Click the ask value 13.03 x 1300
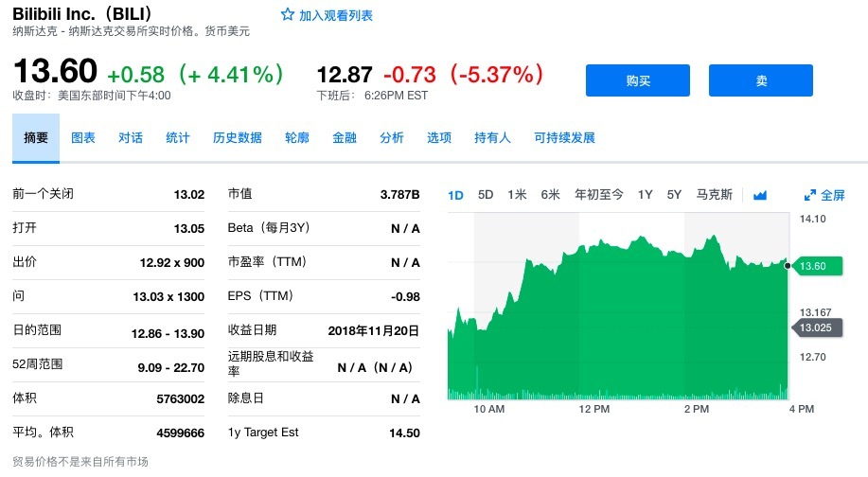Screen dimensions: 868x477 coord(168,297)
